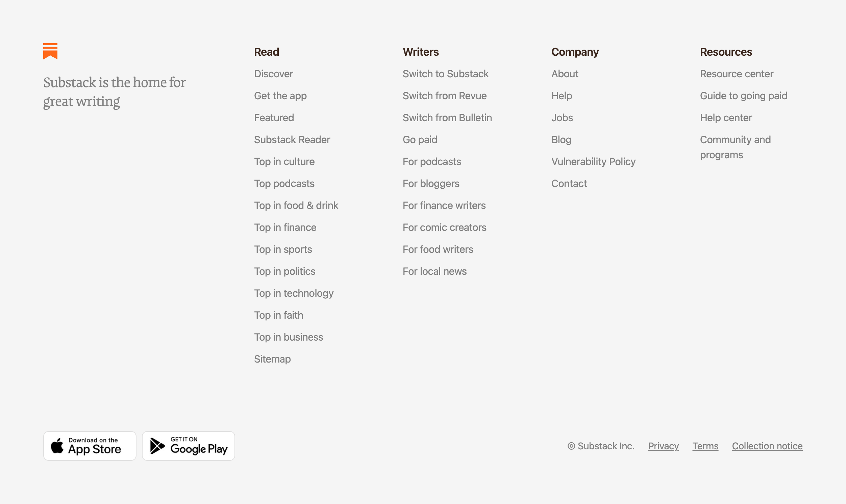Open the Sitemap page

click(x=272, y=359)
